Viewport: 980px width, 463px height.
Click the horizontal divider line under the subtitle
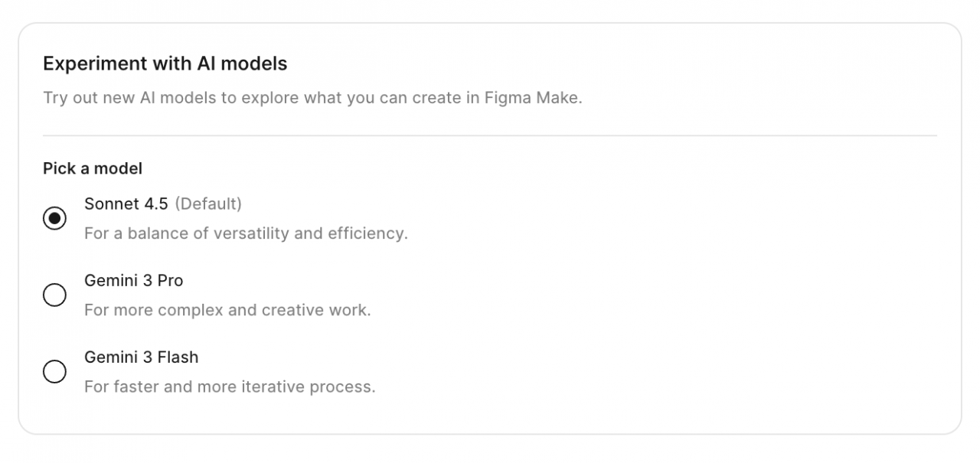click(x=489, y=136)
